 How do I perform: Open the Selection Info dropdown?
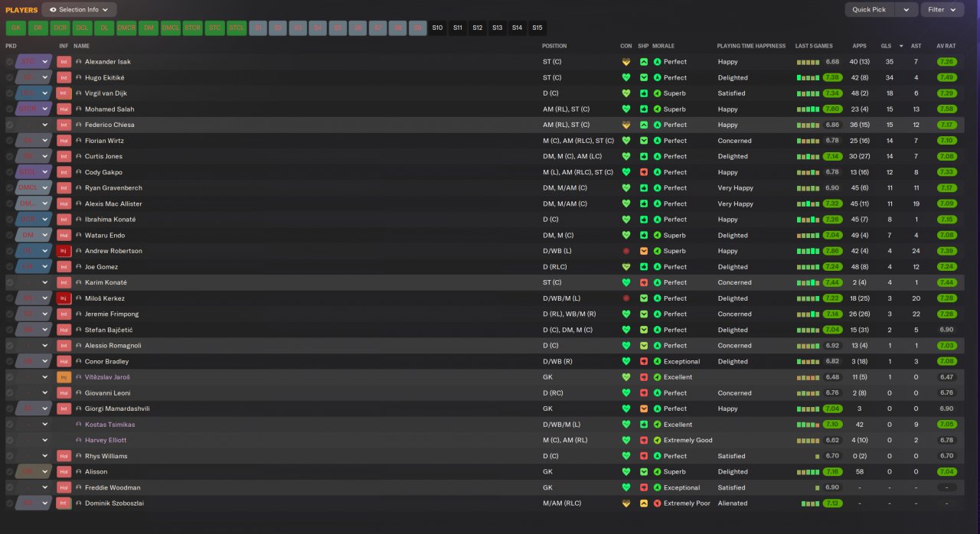tap(80, 10)
